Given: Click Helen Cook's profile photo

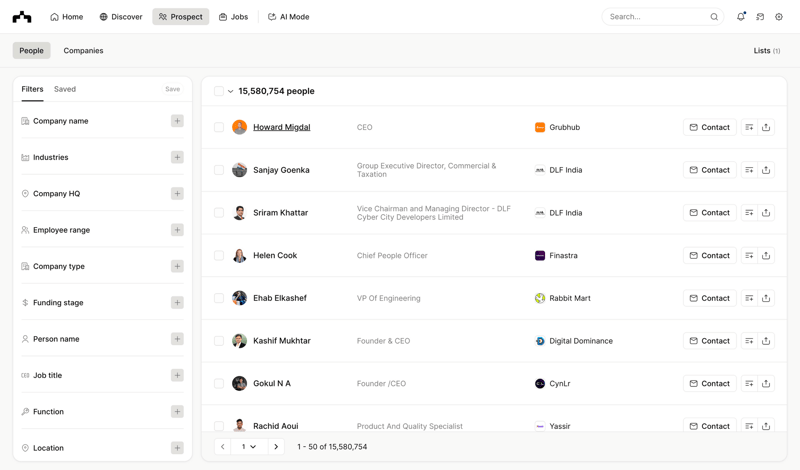Looking at the screenshot, I should click(x=239, y=255).
